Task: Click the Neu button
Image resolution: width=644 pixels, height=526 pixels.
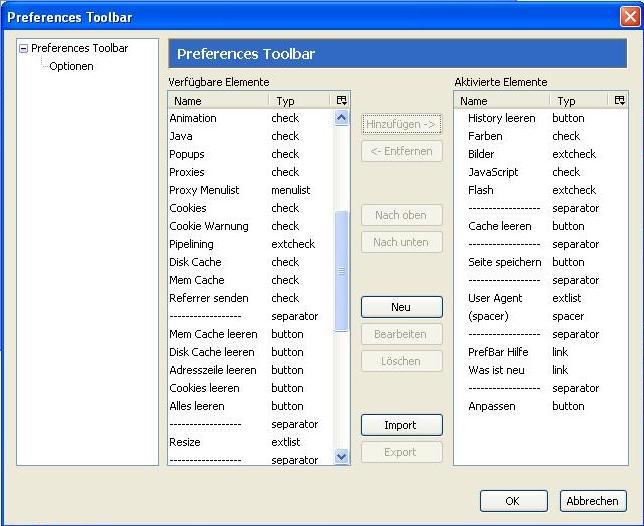Action: coord(401,307)
